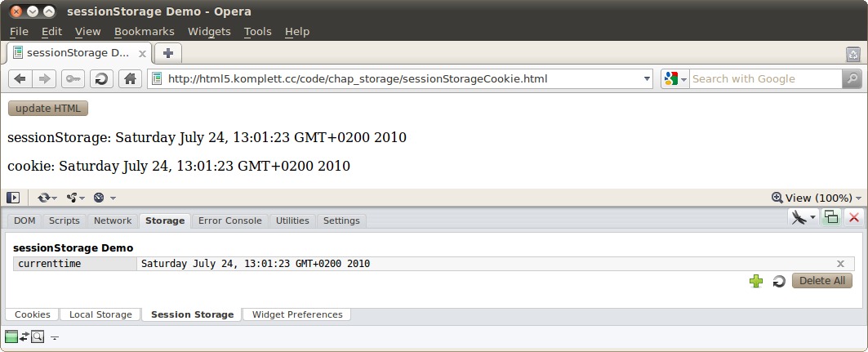Open the View (100%) zoom dropdown
The image size is (868, 352).
(817, 198)
